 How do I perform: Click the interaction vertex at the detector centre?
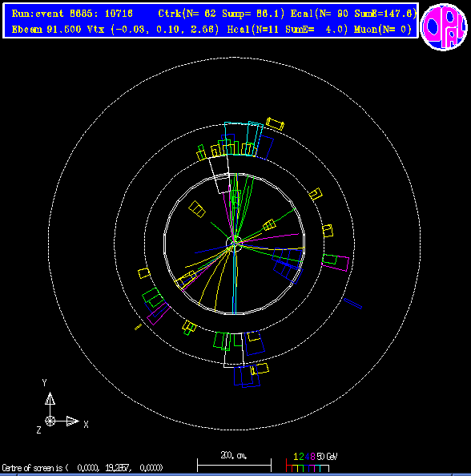coord(234,243)
